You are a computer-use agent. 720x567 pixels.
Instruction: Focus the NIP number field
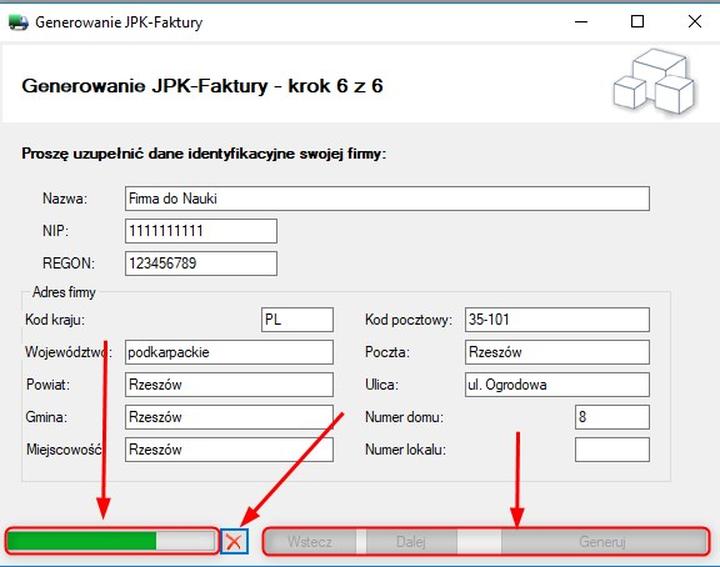(200, 232)
